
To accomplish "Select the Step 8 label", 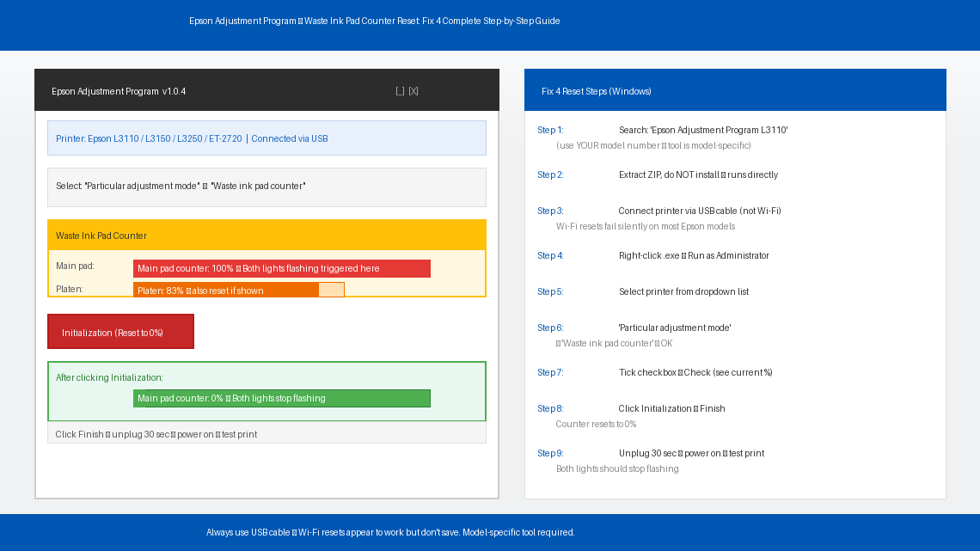I will point(550,408).
